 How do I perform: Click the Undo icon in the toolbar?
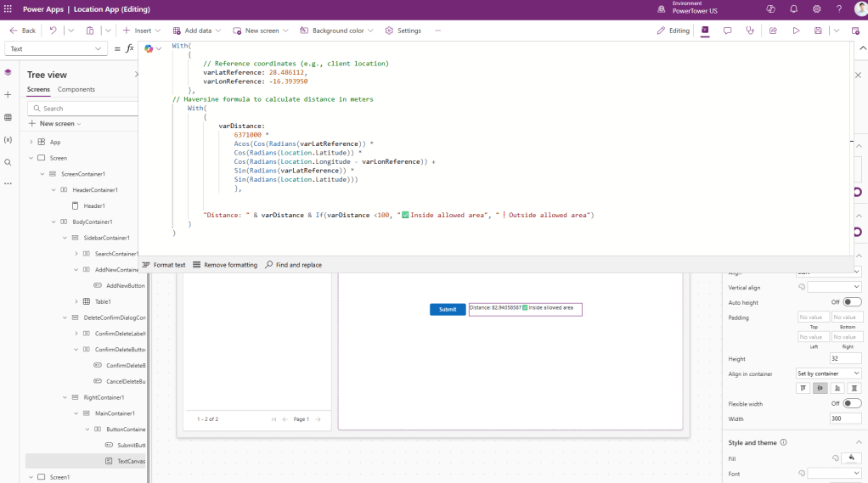(53, 31)
